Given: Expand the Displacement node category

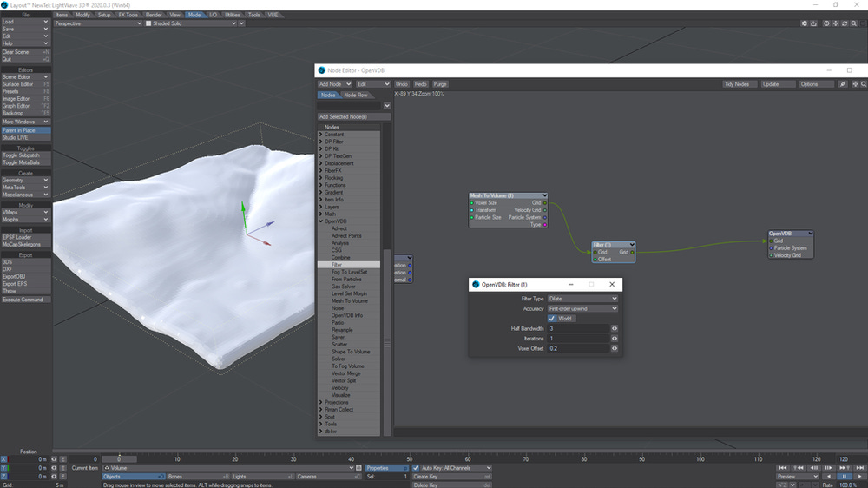Looking at the screenshot, I should [x=320, y=163].
